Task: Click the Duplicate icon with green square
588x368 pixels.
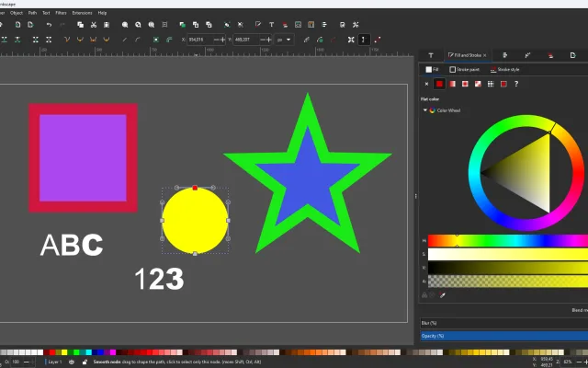Action: point(183,25)
